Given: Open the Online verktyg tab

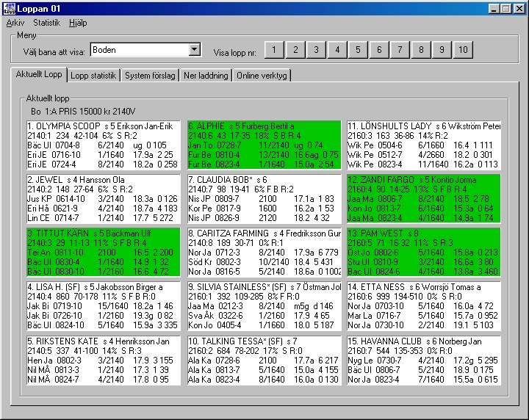Looking at the screenshot, I should [x=262, y=76].
